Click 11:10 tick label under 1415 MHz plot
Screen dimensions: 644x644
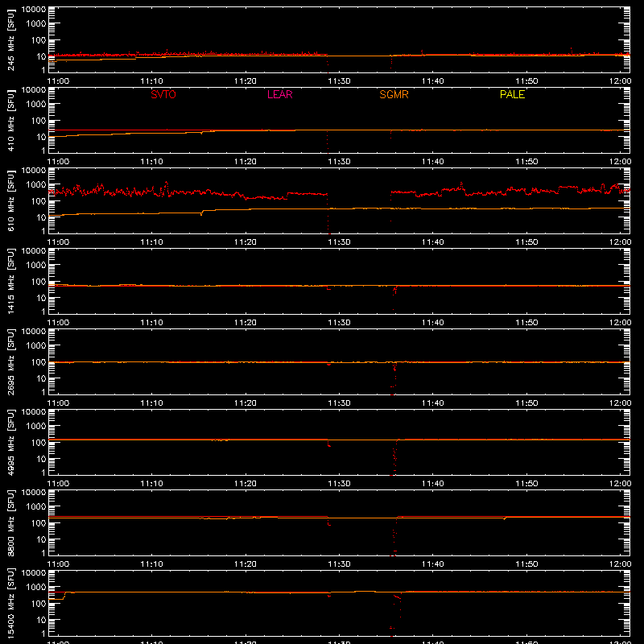point(152,323)
